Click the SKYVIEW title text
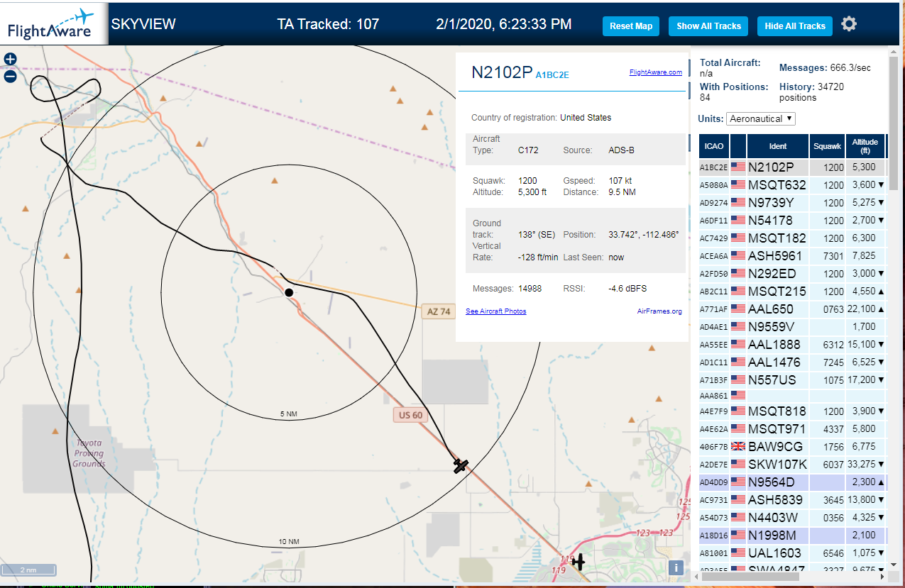905x588 pixels. pos(143,24)
